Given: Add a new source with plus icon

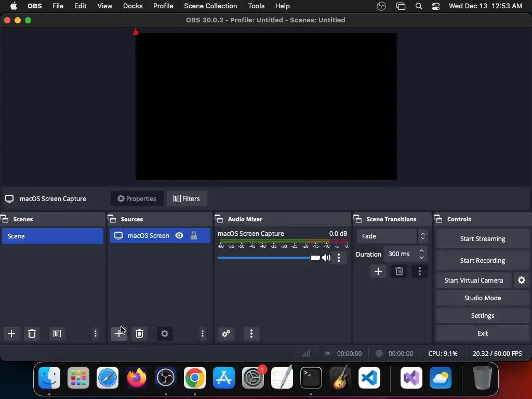Looking at the screenshot, I should (x=119, y=334).
